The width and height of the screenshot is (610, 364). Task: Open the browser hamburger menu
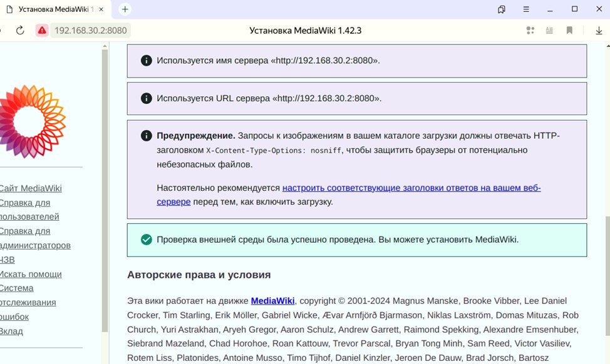[526, 9]
